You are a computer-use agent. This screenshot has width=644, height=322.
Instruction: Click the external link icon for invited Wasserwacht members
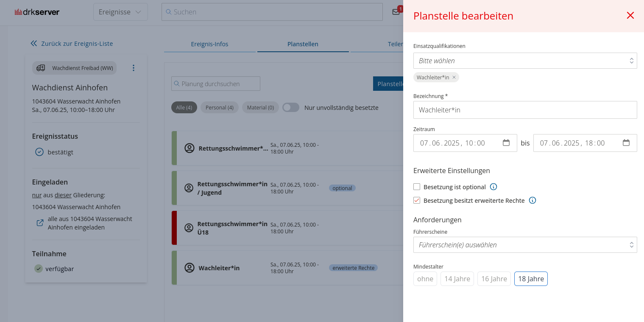coord(39,222)
